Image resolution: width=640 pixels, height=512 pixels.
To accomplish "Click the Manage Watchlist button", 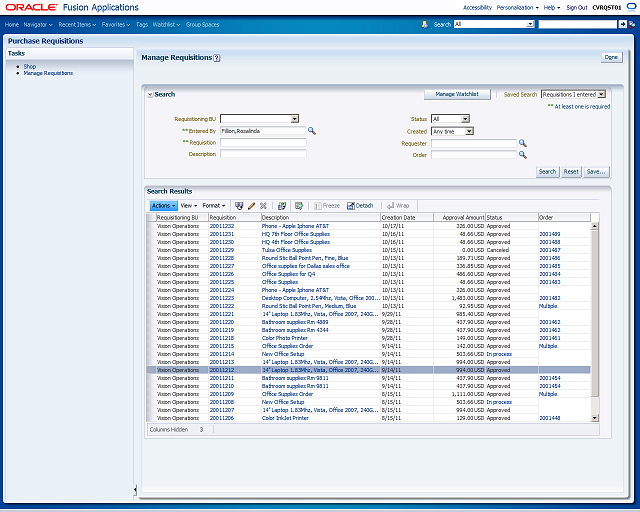I will point(457,94).
